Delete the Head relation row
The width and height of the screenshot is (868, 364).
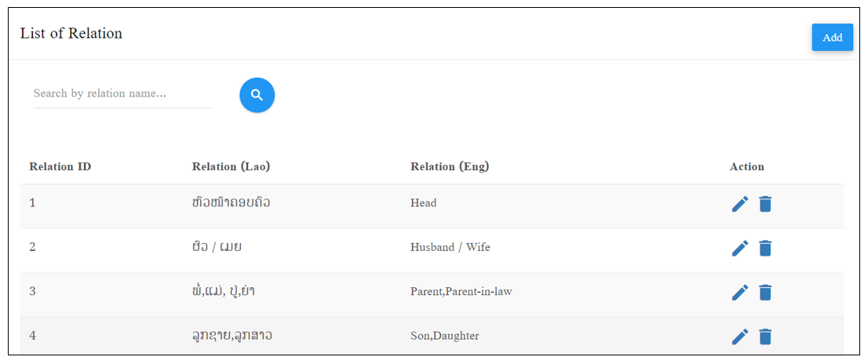click(765, 204)
